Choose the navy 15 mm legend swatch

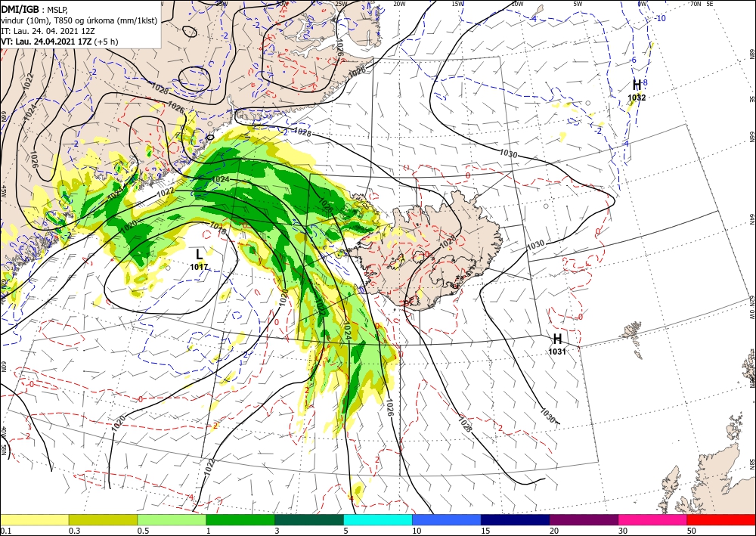coord(516,519)
